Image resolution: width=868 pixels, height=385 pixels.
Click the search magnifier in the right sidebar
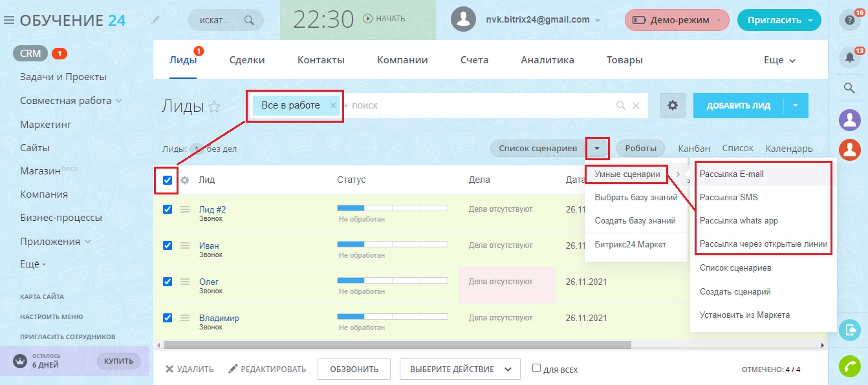(850, 88)
